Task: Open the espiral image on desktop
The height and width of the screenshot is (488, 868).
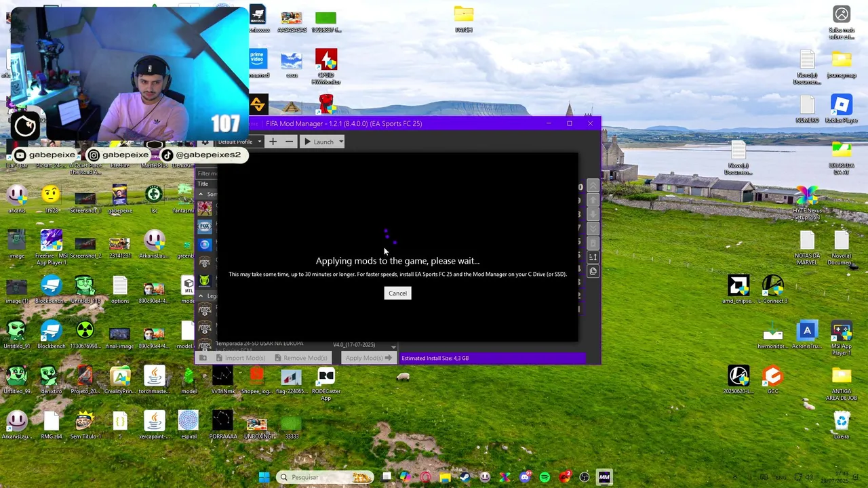Action: pos(189,424)
